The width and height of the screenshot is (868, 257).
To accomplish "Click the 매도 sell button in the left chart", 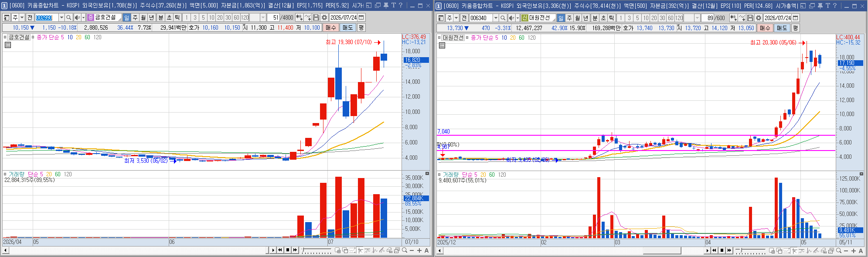I will pyautogui.click(x=347, y=27).
